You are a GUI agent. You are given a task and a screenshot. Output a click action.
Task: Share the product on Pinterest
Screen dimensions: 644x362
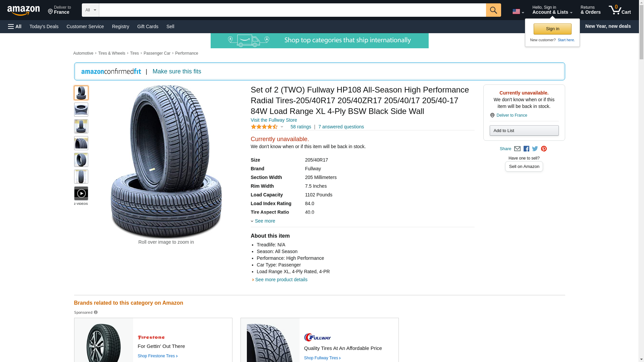(544, 149)
